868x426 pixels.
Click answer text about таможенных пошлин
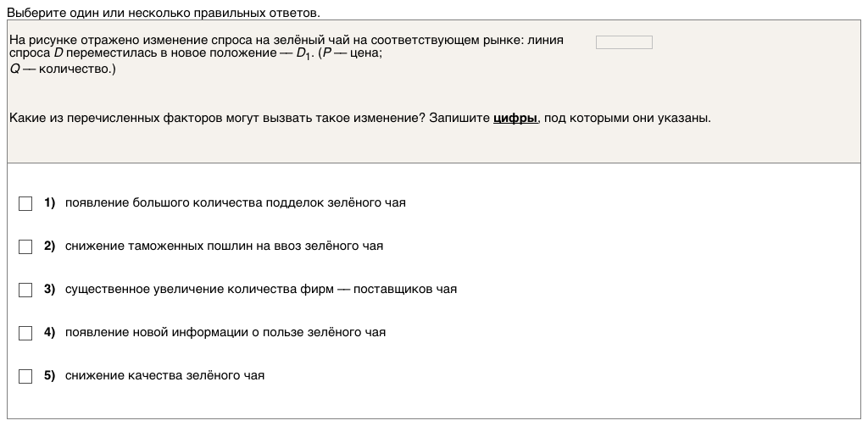coord(224,246)
